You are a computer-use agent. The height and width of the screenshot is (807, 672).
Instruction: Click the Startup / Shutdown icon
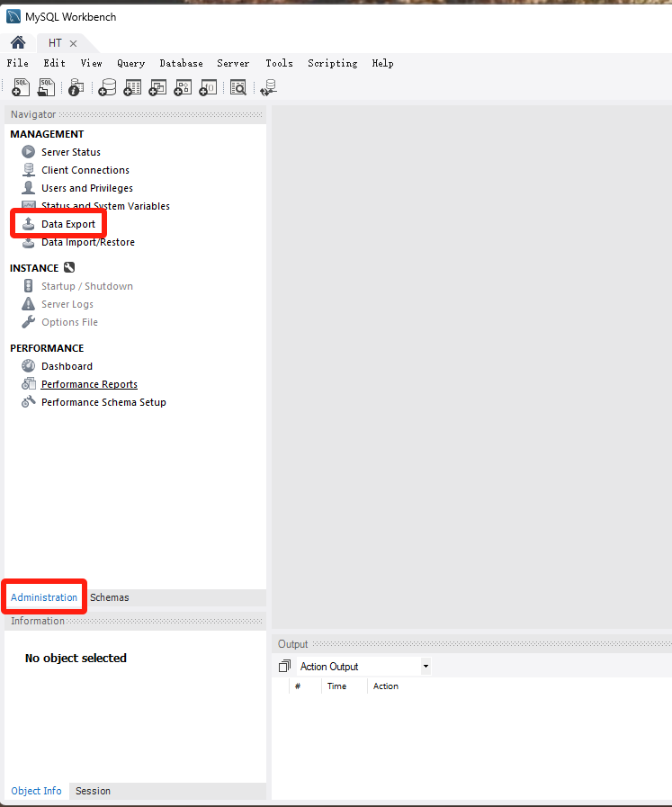[x=28, y=285]
